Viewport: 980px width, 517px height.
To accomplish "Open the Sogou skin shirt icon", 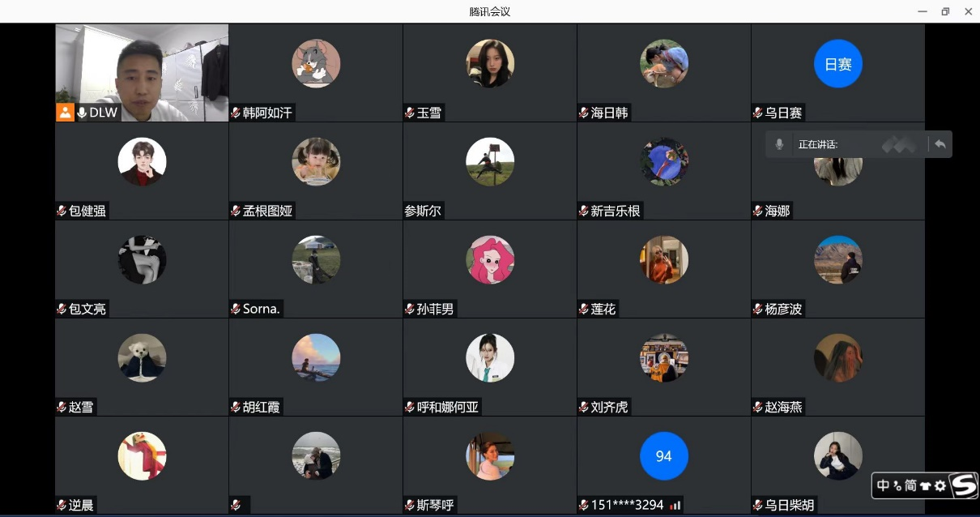I will (926, 486).
